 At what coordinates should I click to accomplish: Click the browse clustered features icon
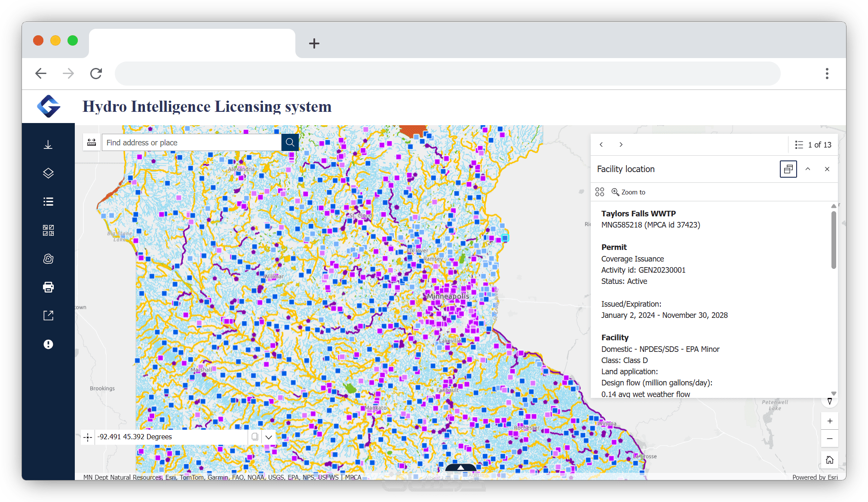(600, 192)
